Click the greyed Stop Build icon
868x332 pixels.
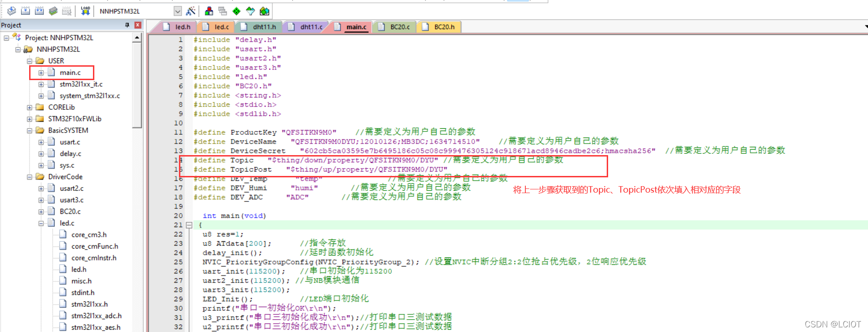[x=67, y=11]
